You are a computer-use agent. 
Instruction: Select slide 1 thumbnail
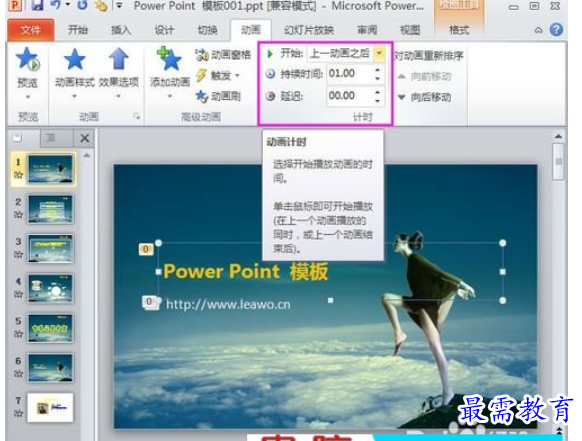pos(50,169)
